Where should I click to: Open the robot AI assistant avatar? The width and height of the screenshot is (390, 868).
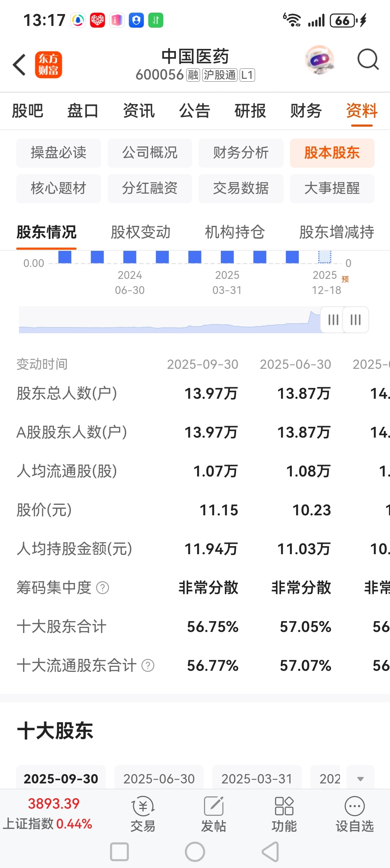pos(319,60)
